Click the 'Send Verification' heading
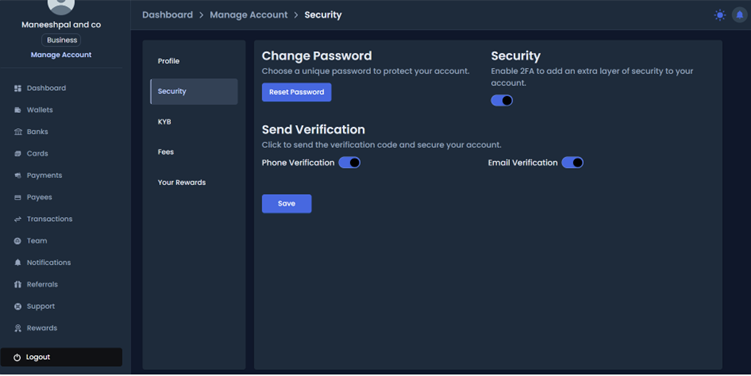The image size is (751, 376). click(x=313, y=130)
